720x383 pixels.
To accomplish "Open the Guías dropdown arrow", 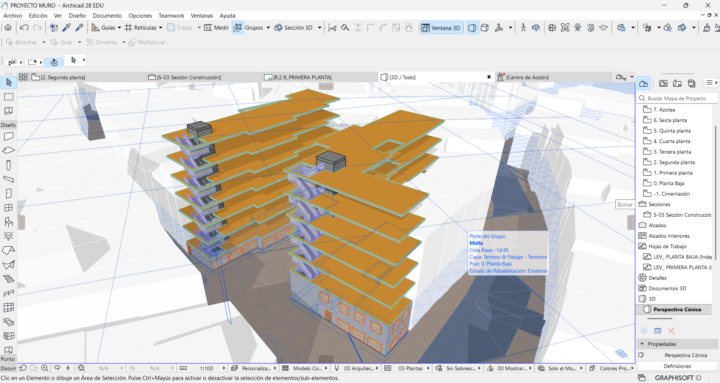I will tap(119, 28).
